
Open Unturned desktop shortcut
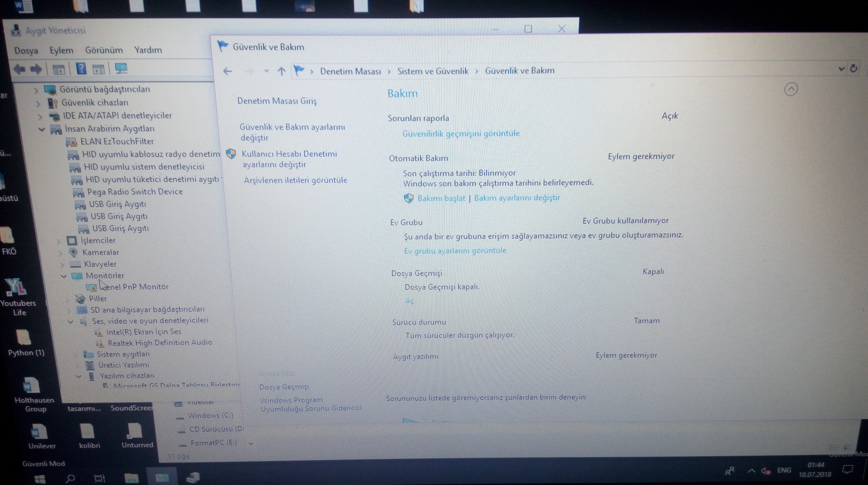pos(137,436)
